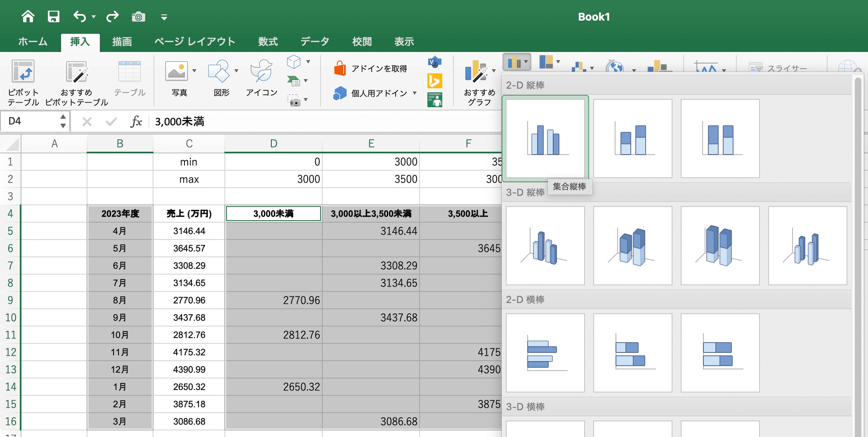Click the Home house icon in the title bar
This screenshot has height=437, width=868.
pyautogui.click(x=28, y=16)
